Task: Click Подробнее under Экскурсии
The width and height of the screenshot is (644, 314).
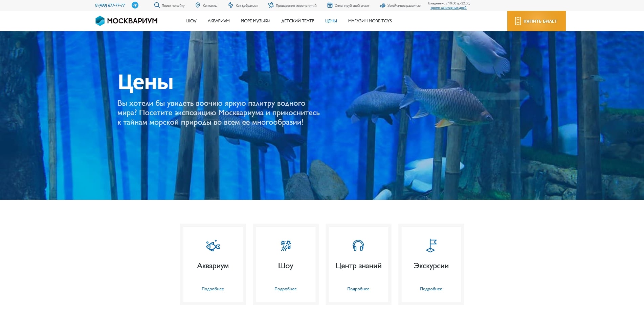Action: coord(431,289)
